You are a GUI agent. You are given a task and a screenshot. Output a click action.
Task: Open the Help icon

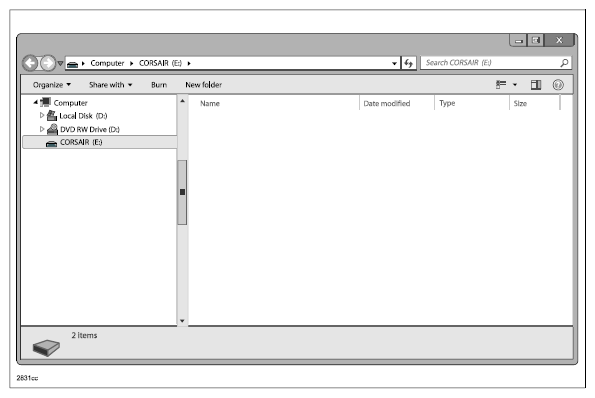558,85
